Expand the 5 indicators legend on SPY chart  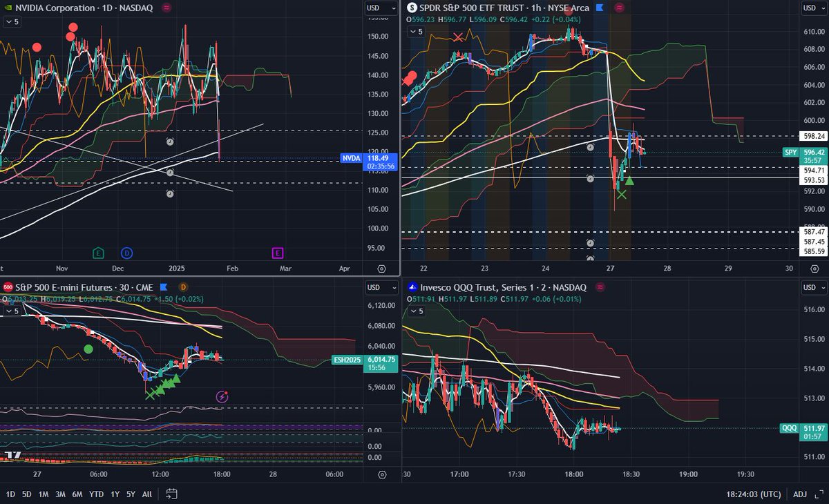coord(414,33)
